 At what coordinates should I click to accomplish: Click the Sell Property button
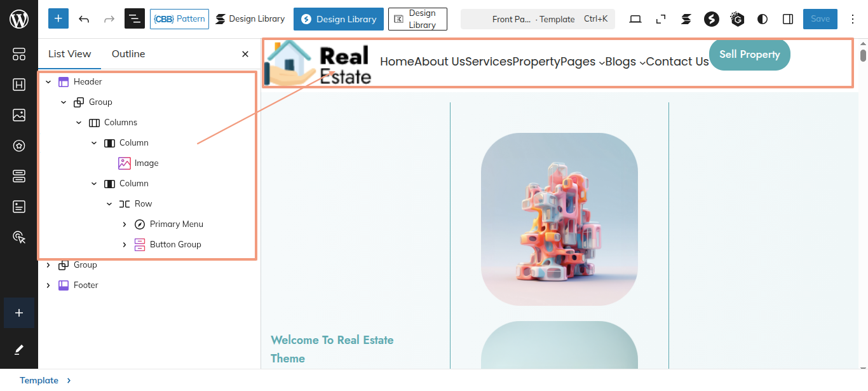749,55
